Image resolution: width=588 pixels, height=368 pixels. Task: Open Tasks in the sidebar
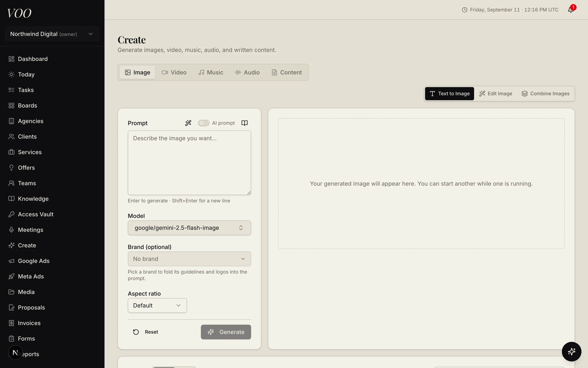pos(52,90)
